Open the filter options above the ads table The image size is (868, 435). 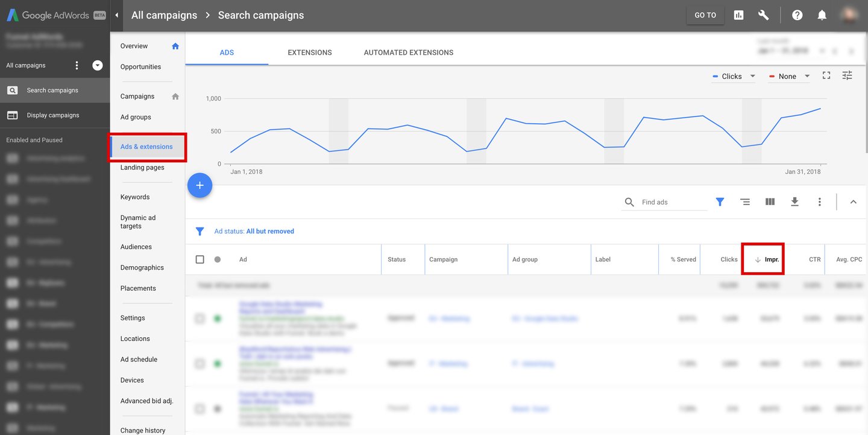tap(720, 202)
